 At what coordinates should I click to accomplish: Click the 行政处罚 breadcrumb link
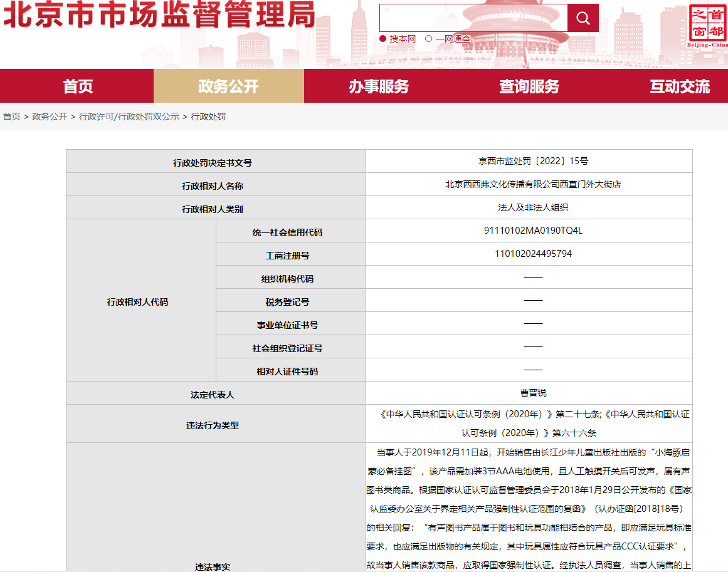coord(209,117)
